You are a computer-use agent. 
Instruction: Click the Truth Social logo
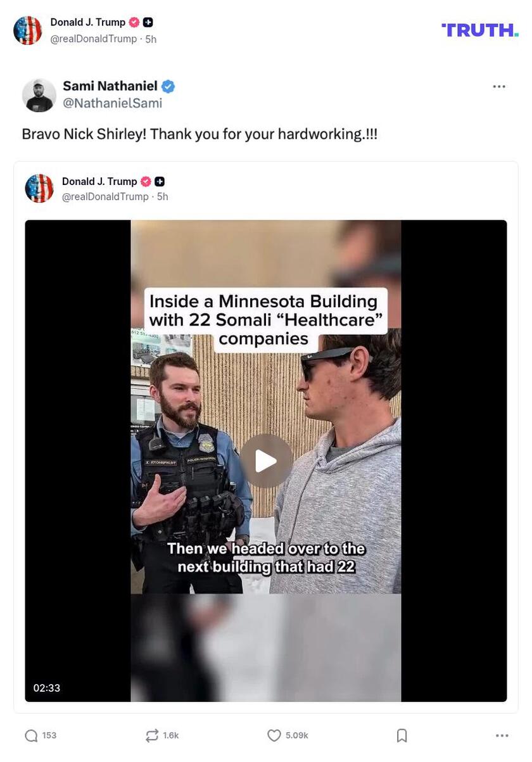[480, 30]
